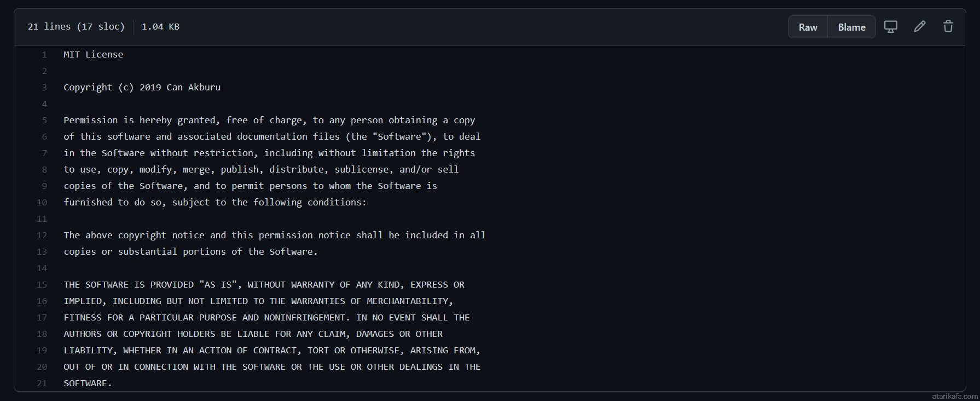Viewport: 980px width, 401px height.
Task: Select line number 8
Action: click(44, 170)
